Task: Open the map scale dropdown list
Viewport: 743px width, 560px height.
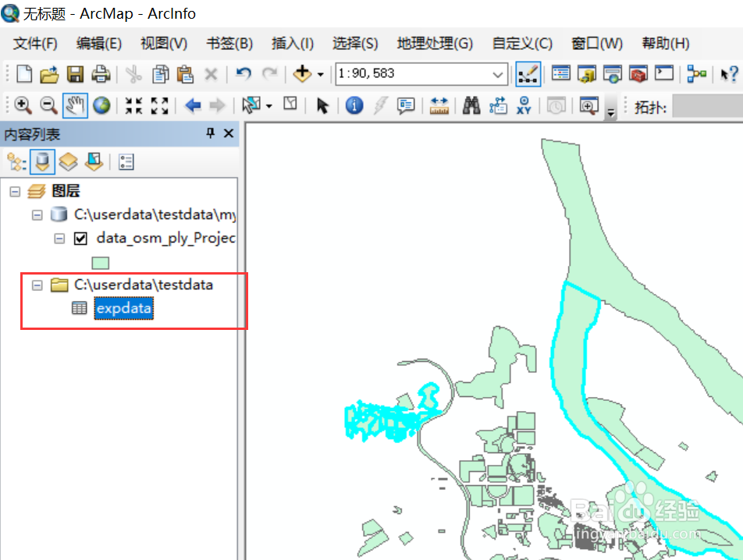Action: click(x=498, y=75)
